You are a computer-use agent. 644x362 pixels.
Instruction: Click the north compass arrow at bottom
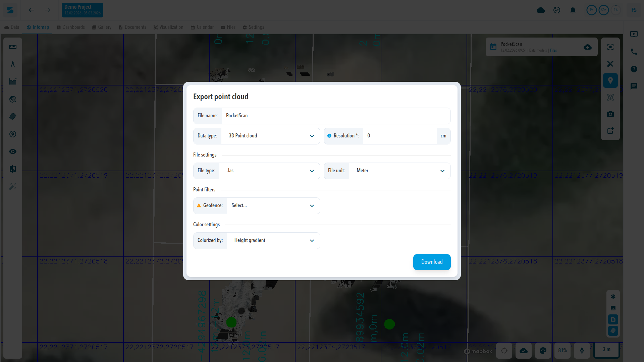click(582, 351)
